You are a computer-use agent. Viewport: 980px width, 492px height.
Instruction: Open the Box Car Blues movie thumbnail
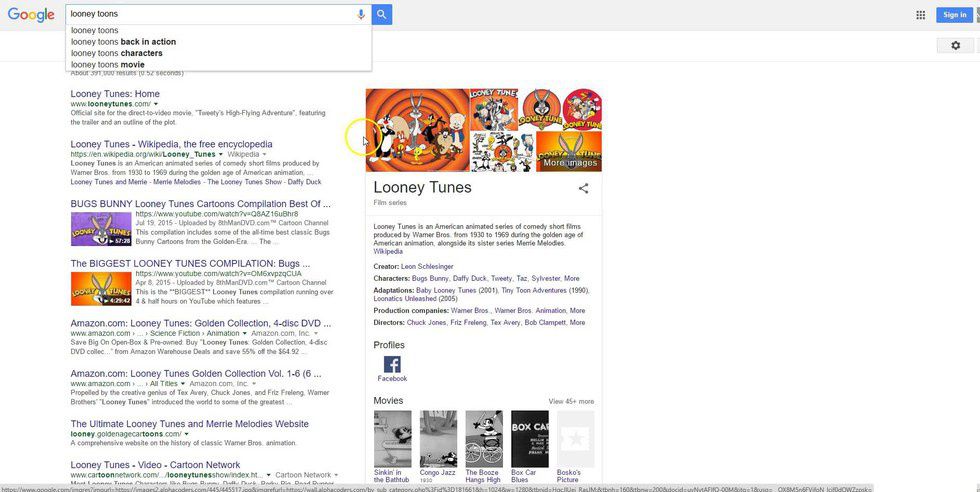click(530, 438)
